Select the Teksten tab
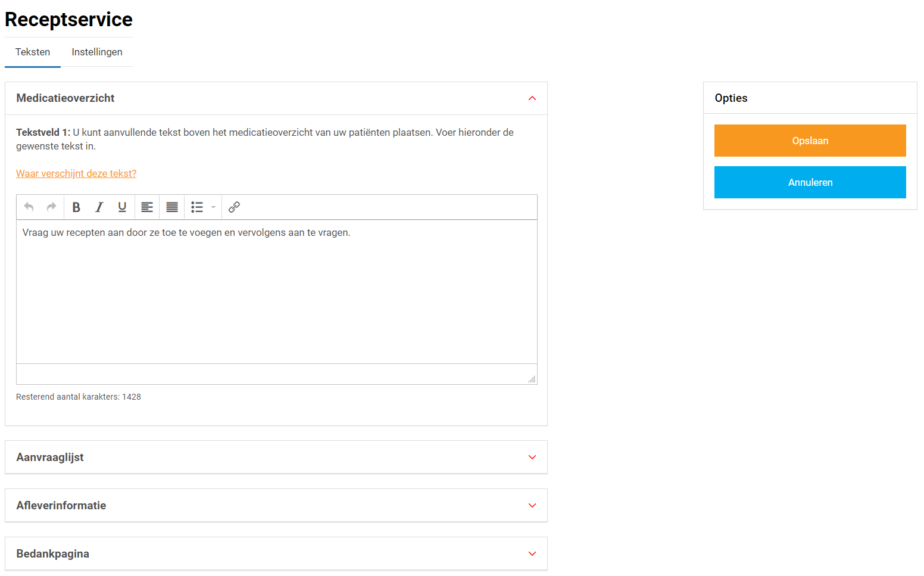924x576 pixels. [x=33, y=52]
